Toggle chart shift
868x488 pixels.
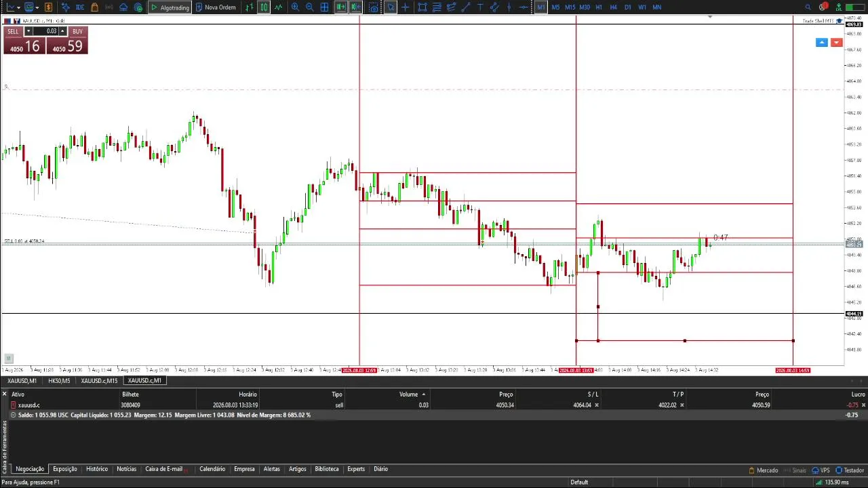[x=355, y=7]
